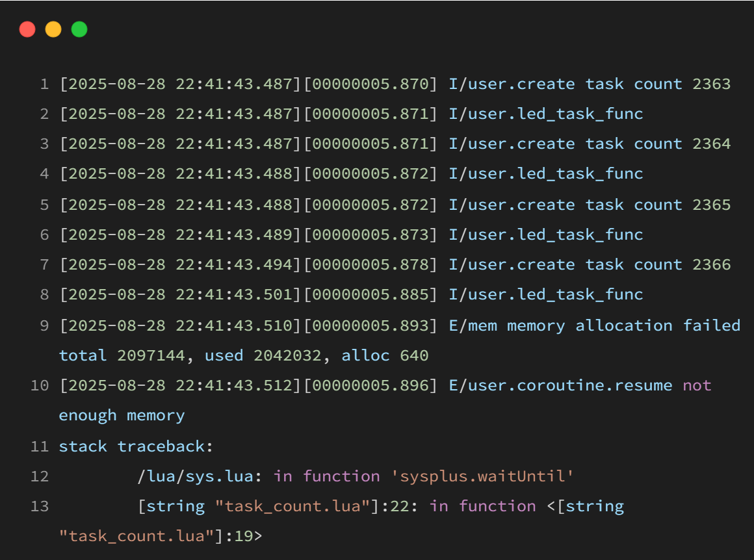The image size is (754, 560).
Task: Click the I/user.led_task_func tag on line 2
Action: 544,114
